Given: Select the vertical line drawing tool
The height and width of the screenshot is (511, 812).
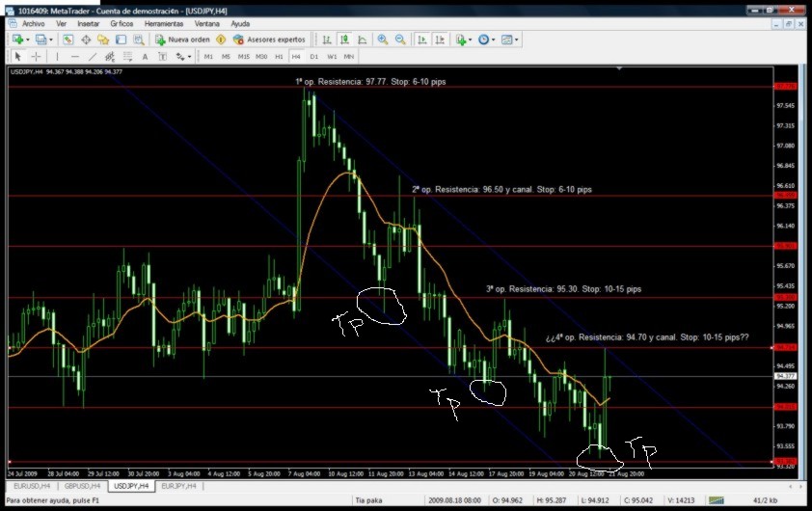Looking at the screenshot, I should point(57,57).
